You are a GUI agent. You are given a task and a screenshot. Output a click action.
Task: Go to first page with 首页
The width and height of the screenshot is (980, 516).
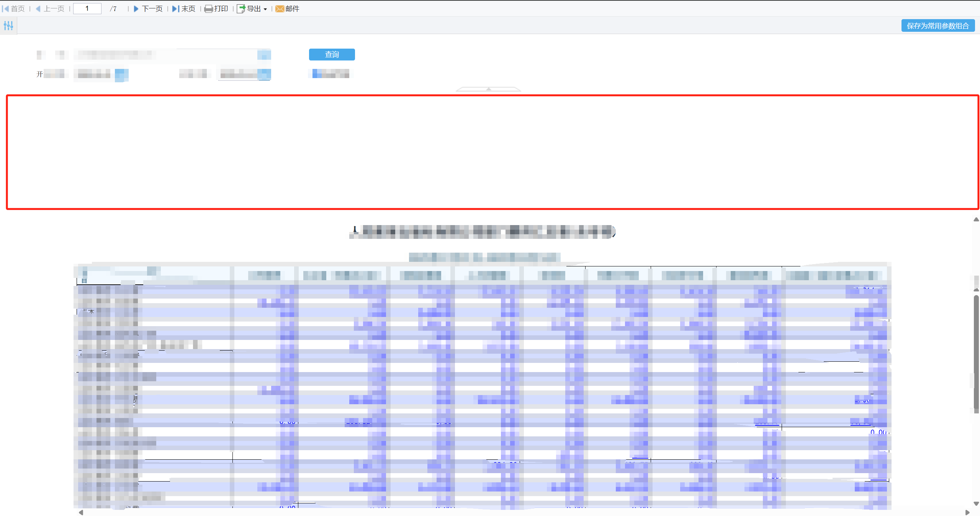[13, 8]
